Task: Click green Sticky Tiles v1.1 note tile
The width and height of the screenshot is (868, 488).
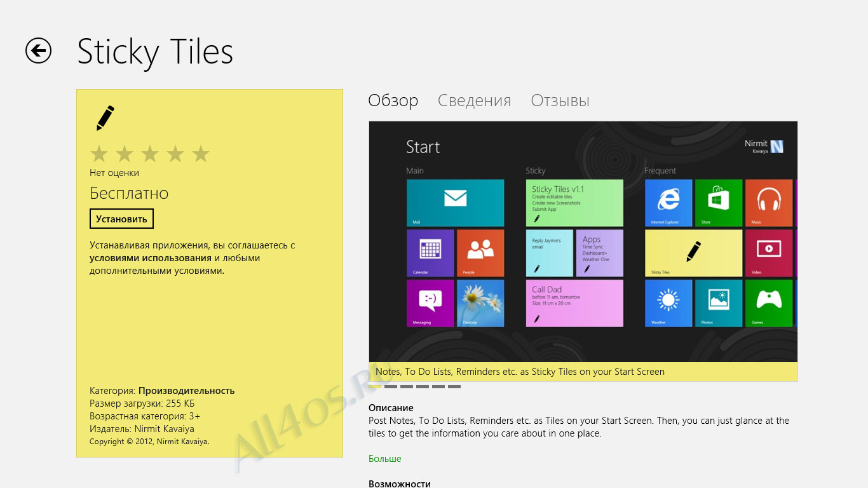Action: tap(574, 203)
